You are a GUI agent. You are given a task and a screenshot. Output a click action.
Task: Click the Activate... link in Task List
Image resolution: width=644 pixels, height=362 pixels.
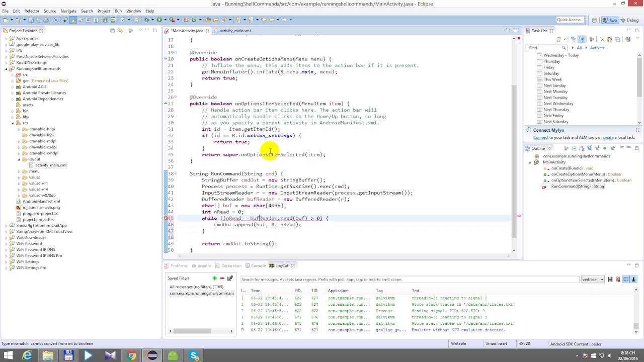599,48
